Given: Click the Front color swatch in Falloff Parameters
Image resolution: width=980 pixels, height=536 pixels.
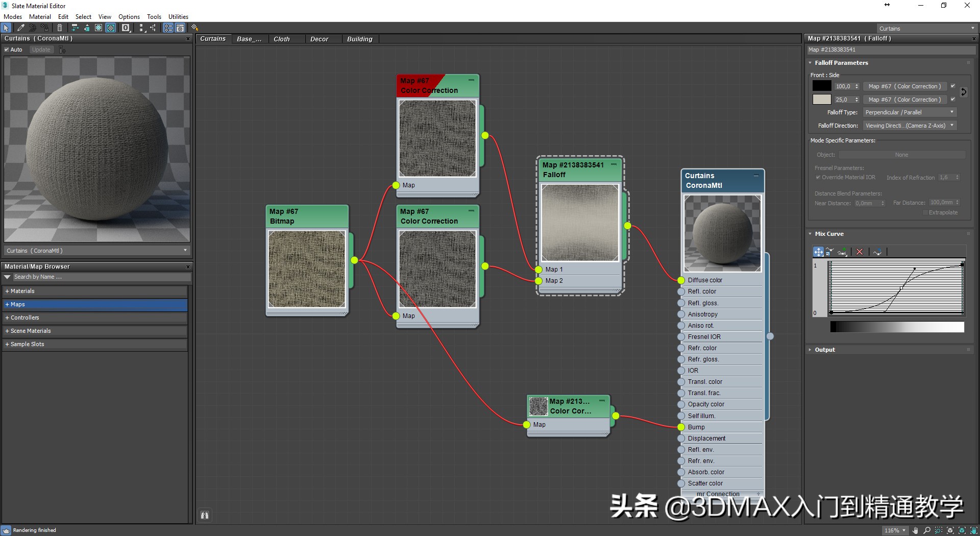Looking at the screenshot, I should [821, 86].
